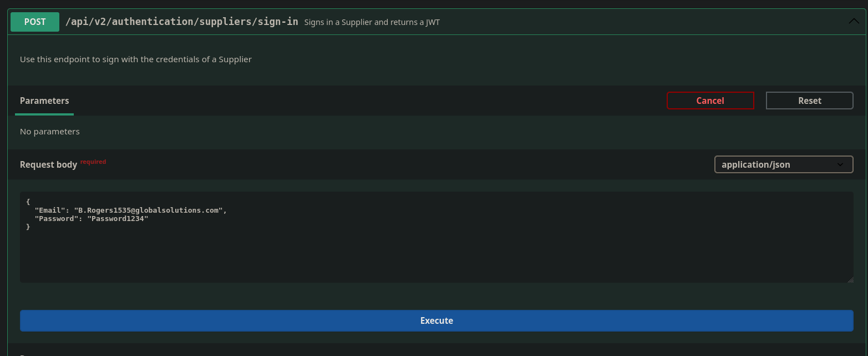Collapse the sign-in endpoint panel chevron
The width and height of the screenshot is (868, 356).
(x=854, y=22)
